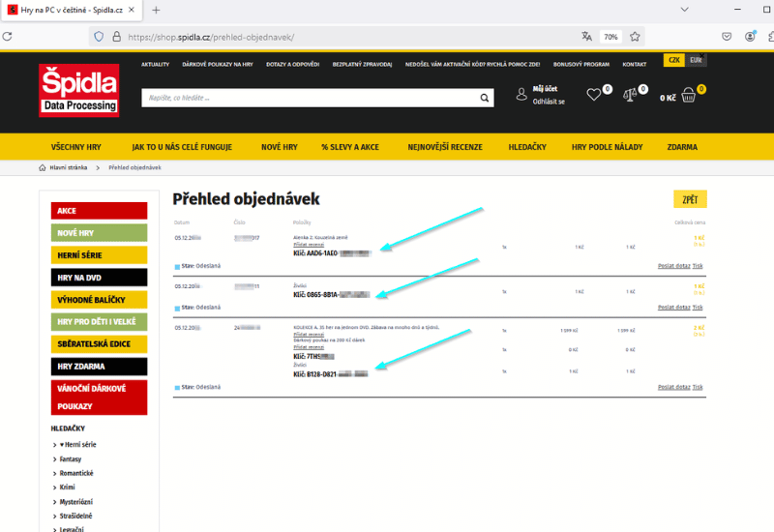Open Vánoční dárkové poukazy button
774x532 pixels.
tap(100, 398)
